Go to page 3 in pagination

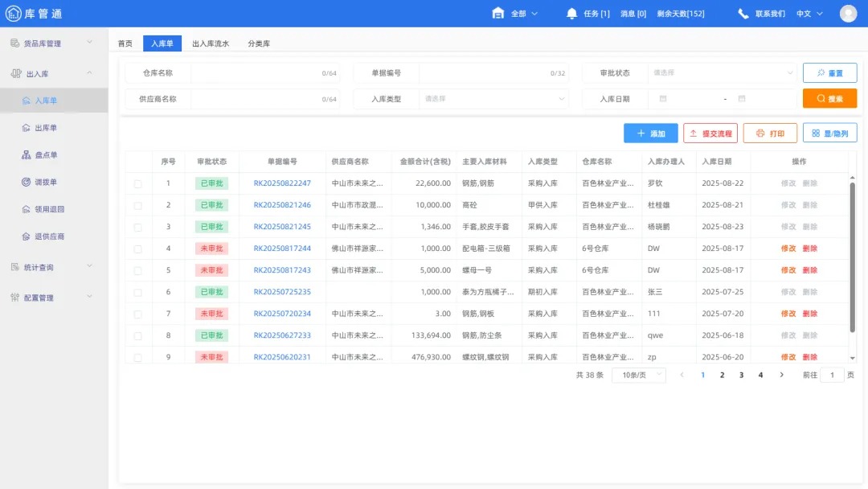[741, 375]
